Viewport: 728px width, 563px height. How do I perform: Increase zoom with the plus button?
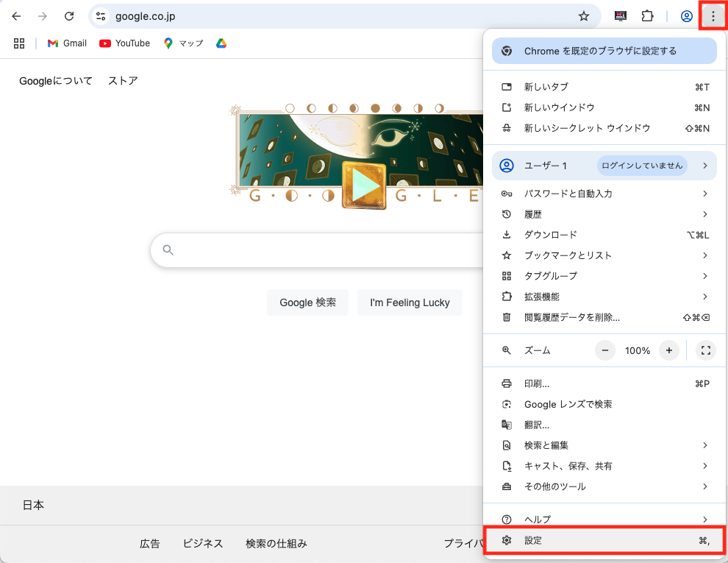click(669, 350)
